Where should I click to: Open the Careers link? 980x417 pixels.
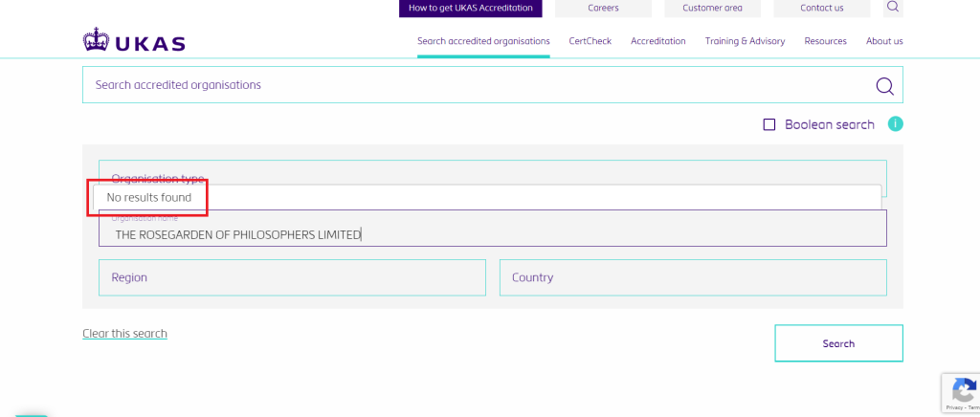pos(603,8)
